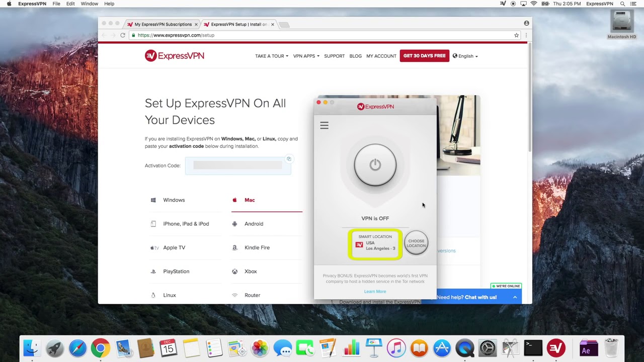Open the Wi-Fi status menu
The width and height of the screenshot is (644, 362).
coord(534,4)
